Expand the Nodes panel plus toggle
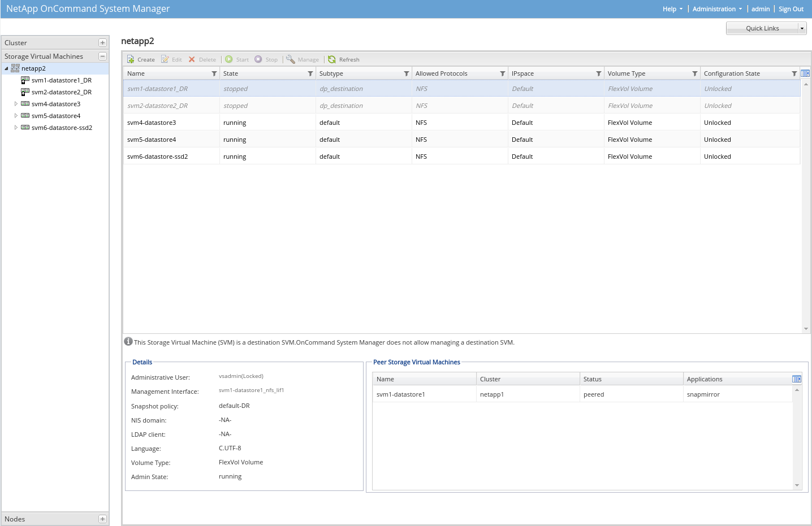This screenshot has width=812, height=526. tap(102, 519)
